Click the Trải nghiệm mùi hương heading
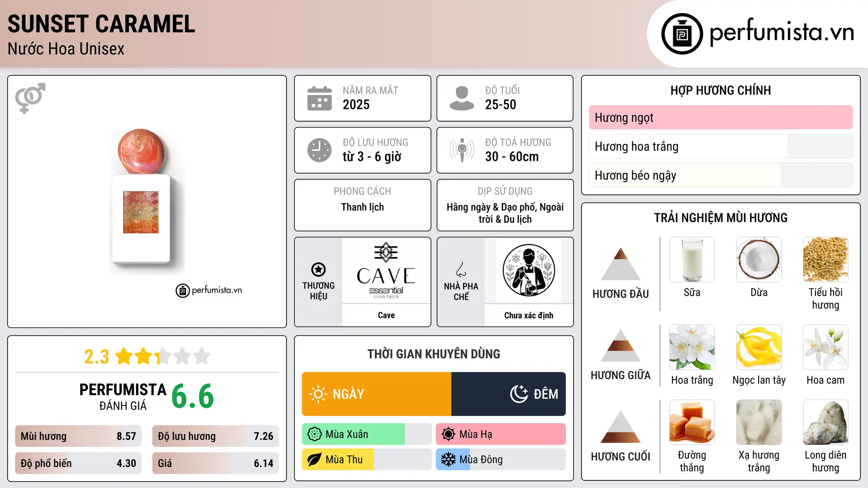The width and height of the screenshot is (868, 488). point(721,218)
